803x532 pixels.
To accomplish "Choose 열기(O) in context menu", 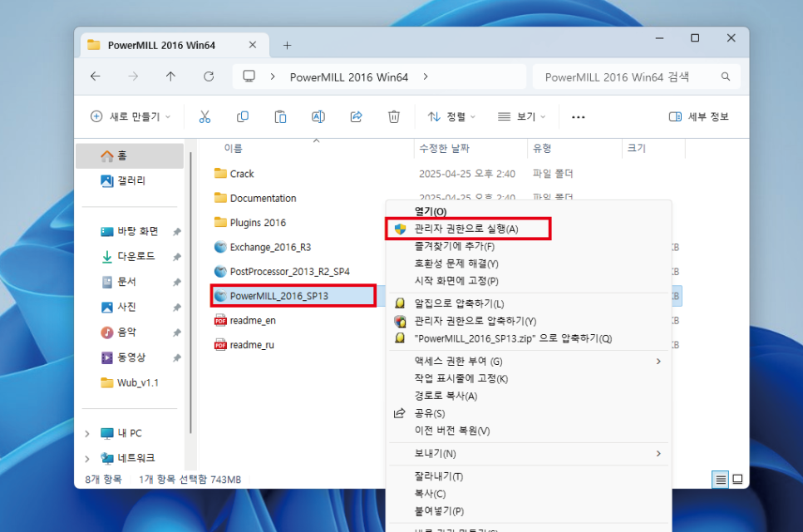I will coord(529,211).
